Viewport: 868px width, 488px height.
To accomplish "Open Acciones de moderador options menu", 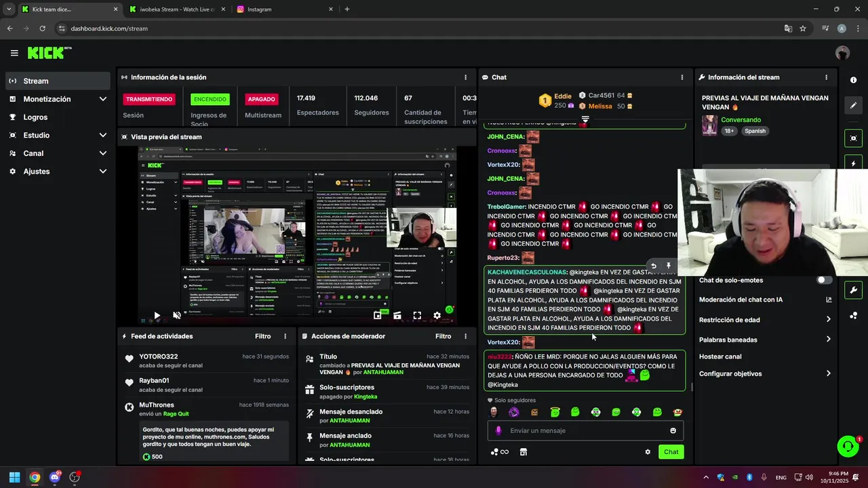I will [x=465, y=336].
